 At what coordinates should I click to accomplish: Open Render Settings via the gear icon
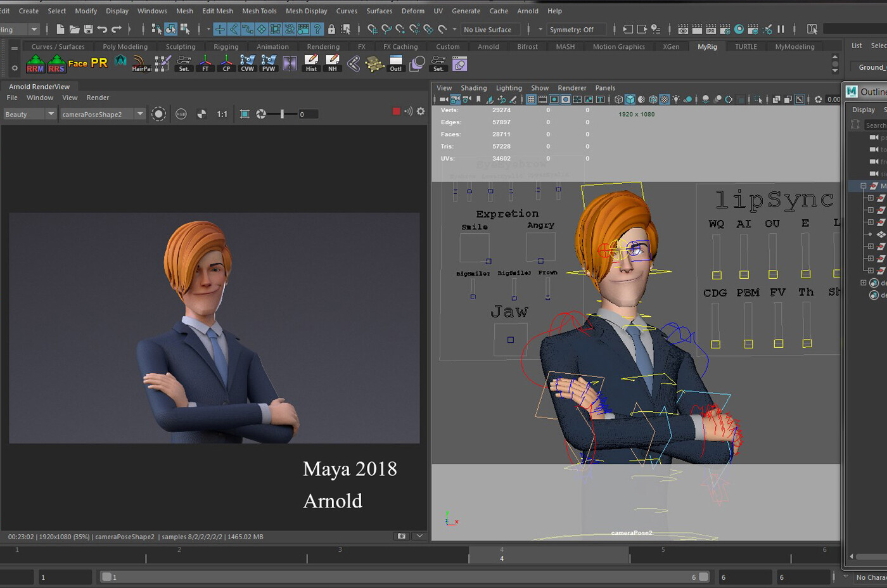click(x=421, y=111)
